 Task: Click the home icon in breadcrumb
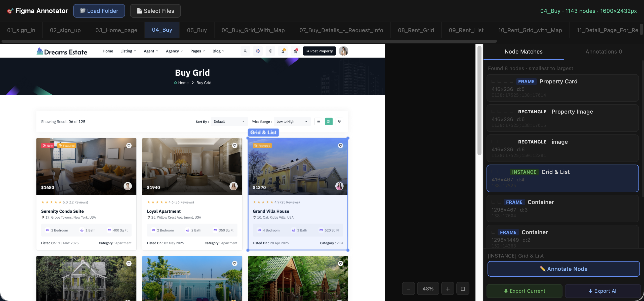[175, 83]
